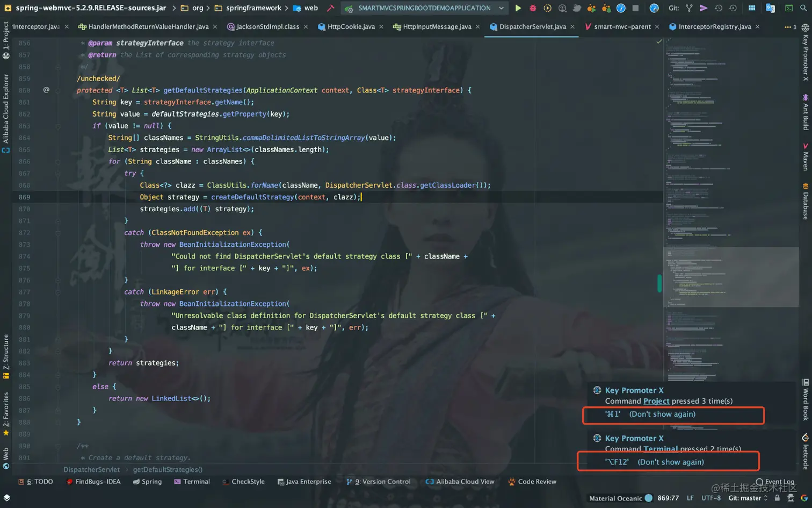This screenshot has width=812, height=508.
Task: Open the Web tool window on left sidebar
Action: (6, 459)
